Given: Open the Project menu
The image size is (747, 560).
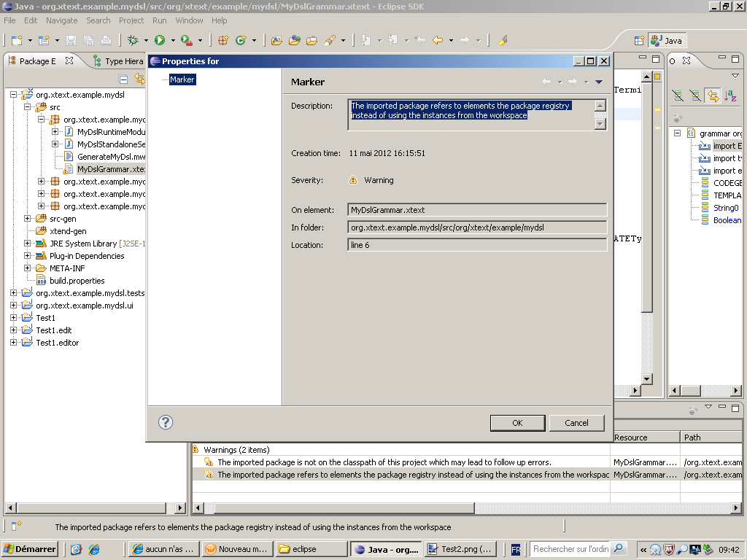Looking at the screenshot, I should click(131, 20).
